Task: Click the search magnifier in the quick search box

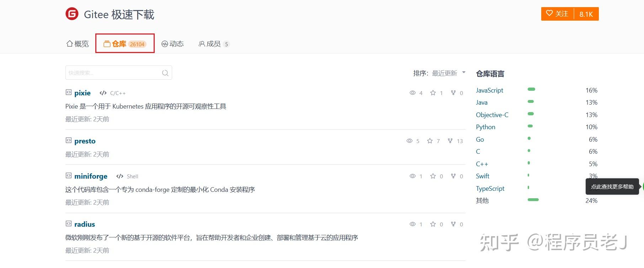Action: click(x=165, y=73)
